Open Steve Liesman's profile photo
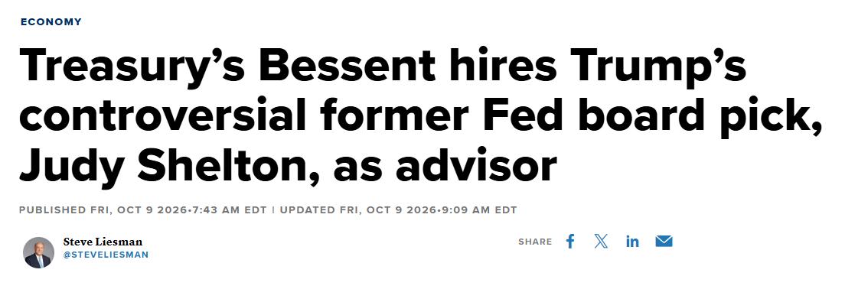This screenshot has width=868, height=289. click(x=39, y=252)
